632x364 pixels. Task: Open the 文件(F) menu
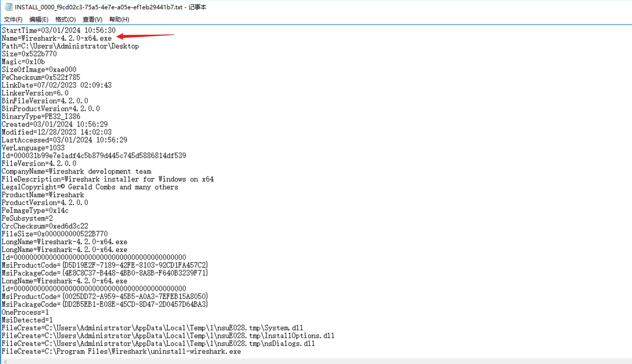coord(13,20)
